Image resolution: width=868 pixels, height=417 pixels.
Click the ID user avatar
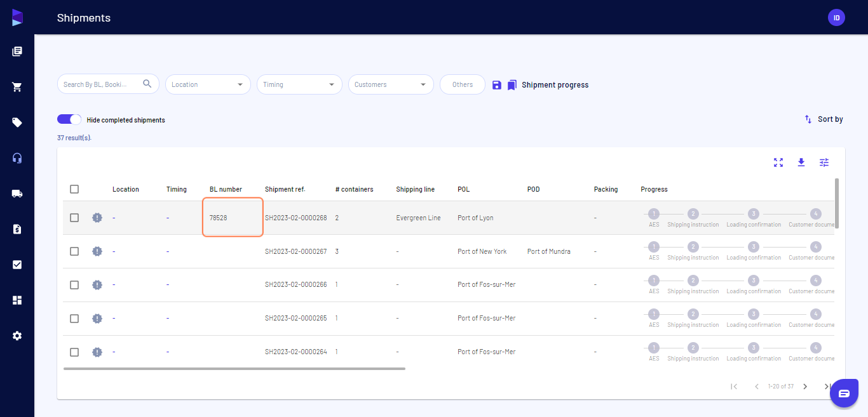(836, 18)
